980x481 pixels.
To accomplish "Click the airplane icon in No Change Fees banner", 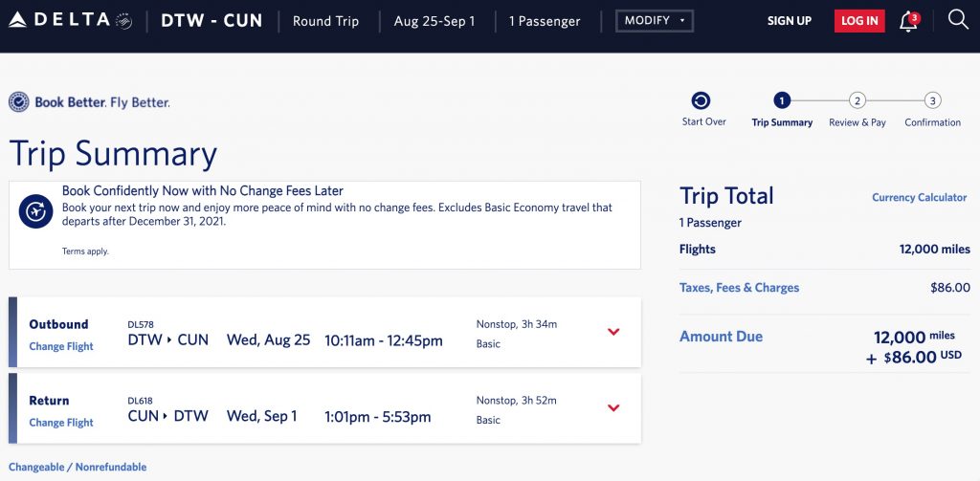I will (x=35, y=210).
